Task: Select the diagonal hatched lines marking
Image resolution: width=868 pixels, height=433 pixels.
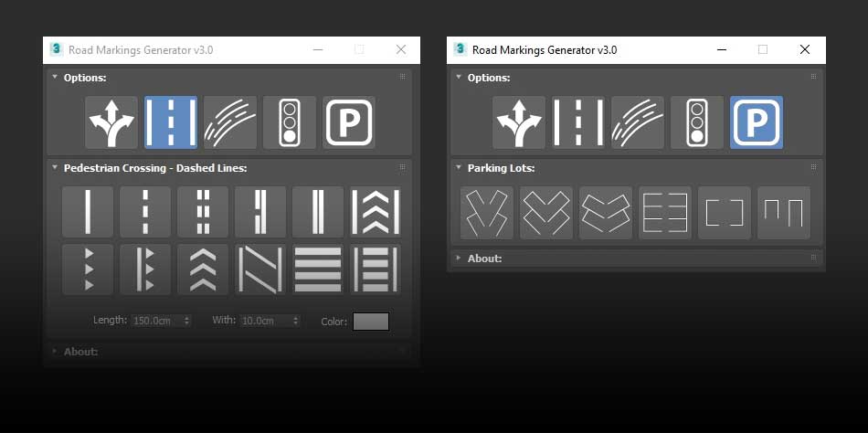Action: point(260,269)
